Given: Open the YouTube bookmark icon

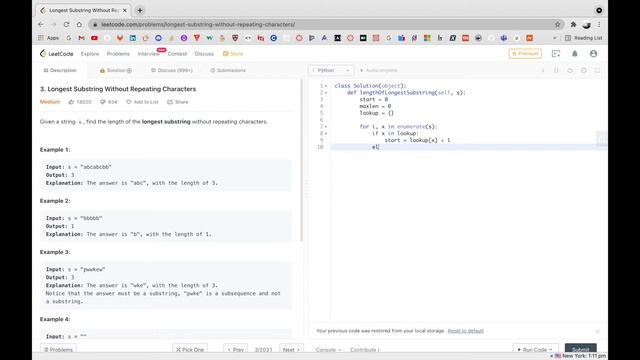Looking at the screenshot, I should tap(94, 38).
